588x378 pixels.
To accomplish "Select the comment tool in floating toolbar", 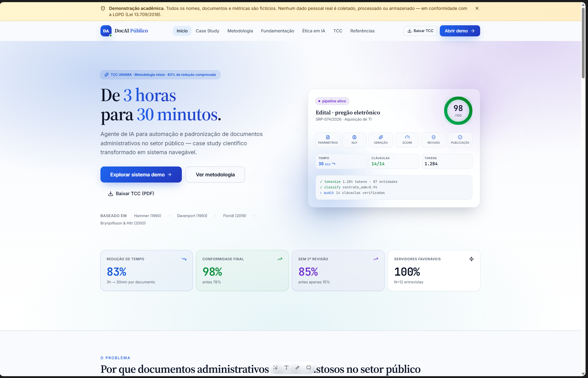I will [308, 368].
